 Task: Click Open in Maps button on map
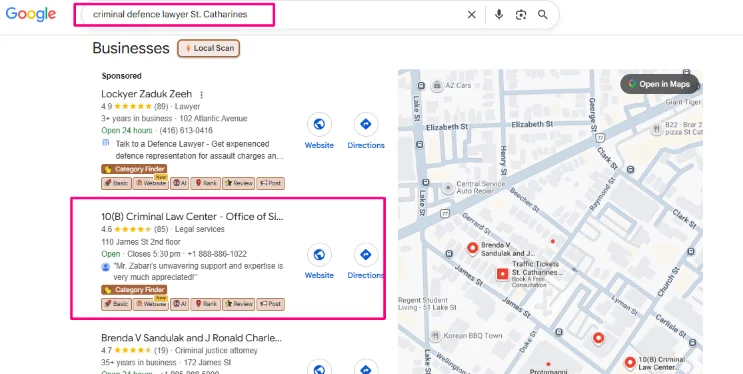659,84
